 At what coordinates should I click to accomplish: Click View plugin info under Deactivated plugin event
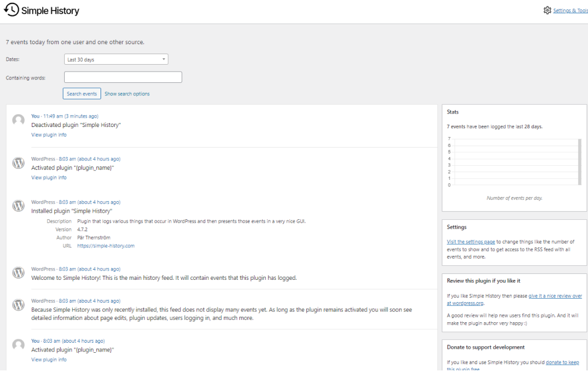[x=49, y=135]
